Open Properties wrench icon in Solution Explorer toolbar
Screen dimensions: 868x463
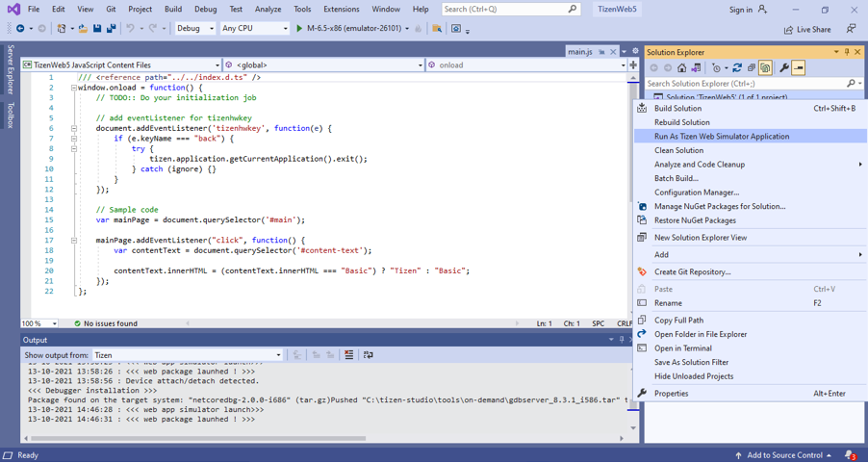tap(784, 68)
